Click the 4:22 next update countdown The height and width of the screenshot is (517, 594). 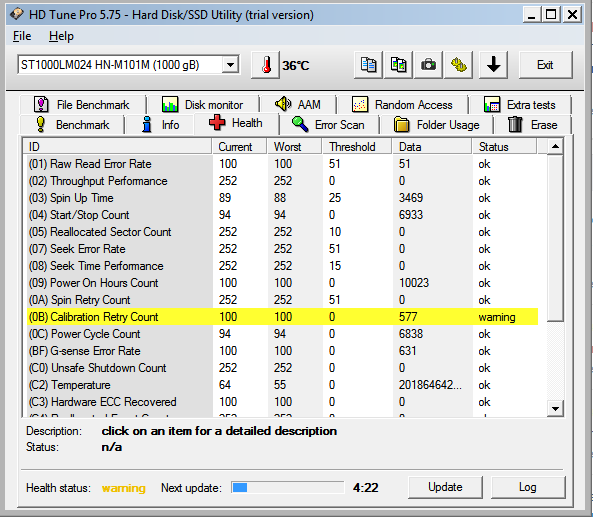pos(365,487)
